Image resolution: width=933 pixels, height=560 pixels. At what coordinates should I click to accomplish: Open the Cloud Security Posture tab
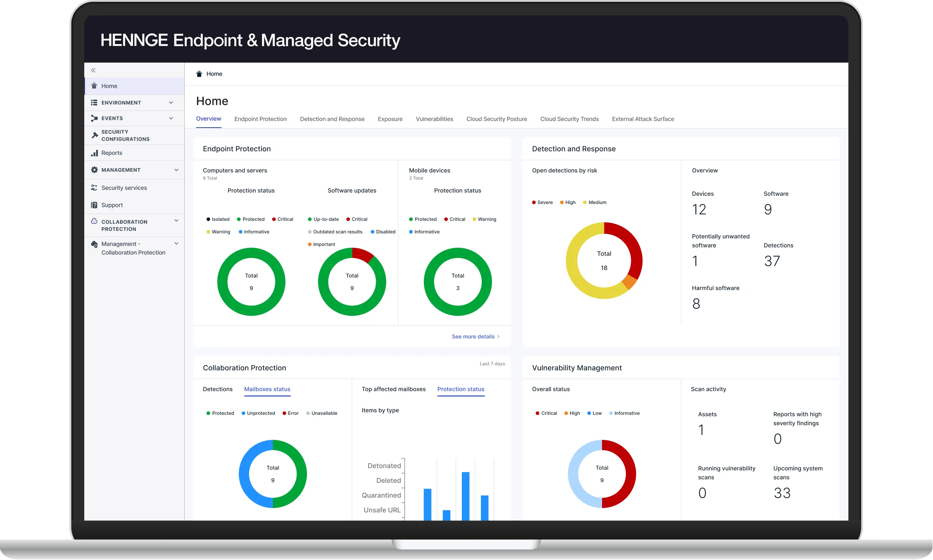click(x=496, y=119)
